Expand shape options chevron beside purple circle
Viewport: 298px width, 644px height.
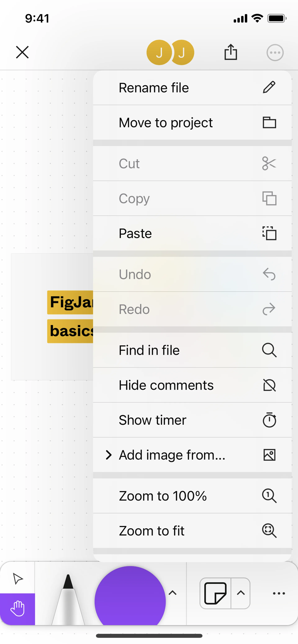173,593
